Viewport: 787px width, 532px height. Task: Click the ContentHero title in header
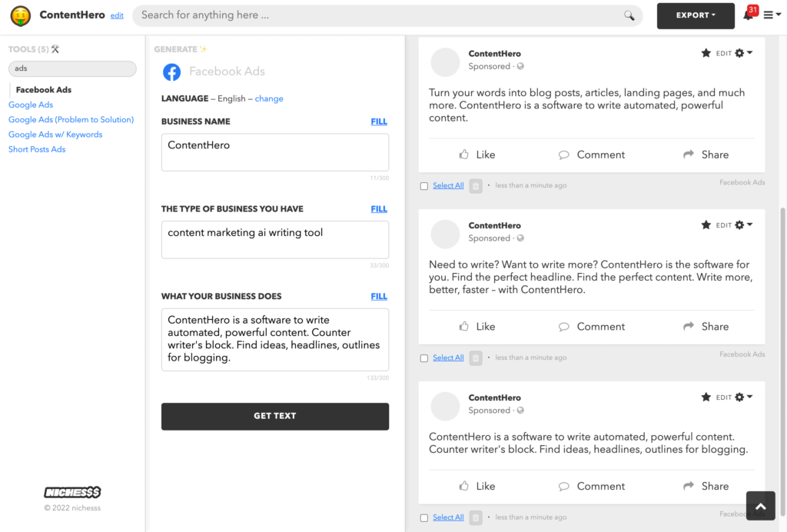coord(72,15)
